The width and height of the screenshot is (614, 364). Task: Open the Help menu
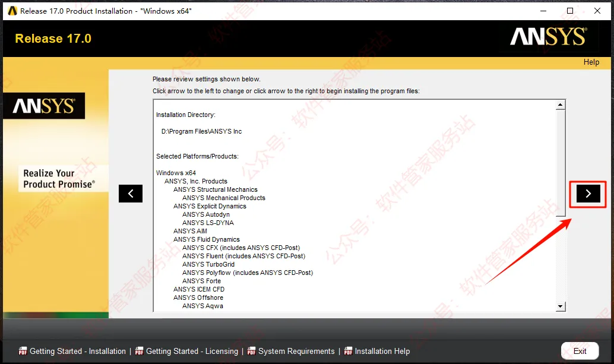point(591,62)
